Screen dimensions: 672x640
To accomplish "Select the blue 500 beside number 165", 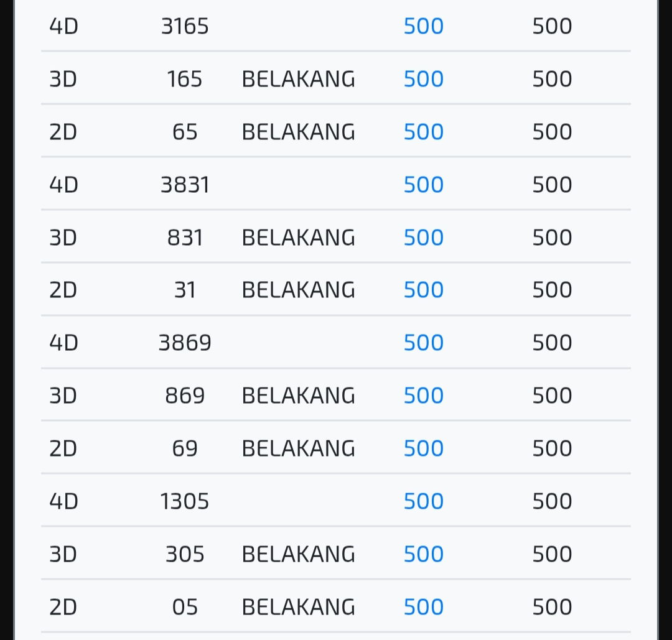I will (x=424, y=79).
